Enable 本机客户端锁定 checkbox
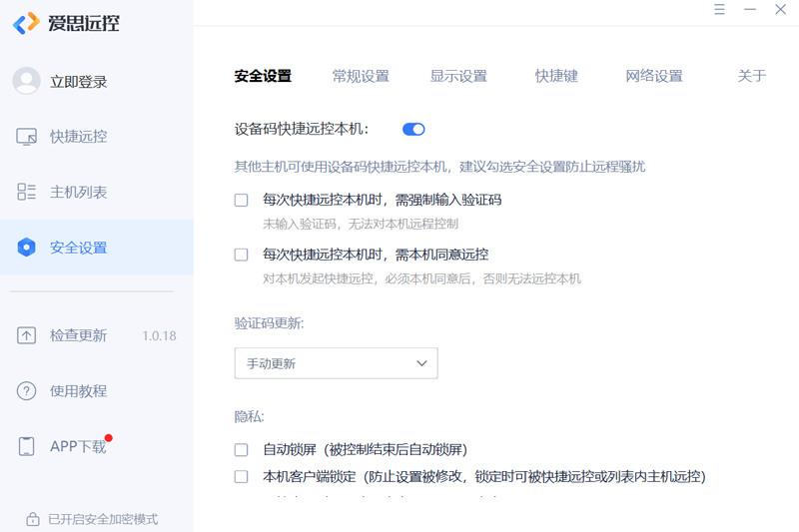This screenshot has width=799, height=532. [241, 477]
